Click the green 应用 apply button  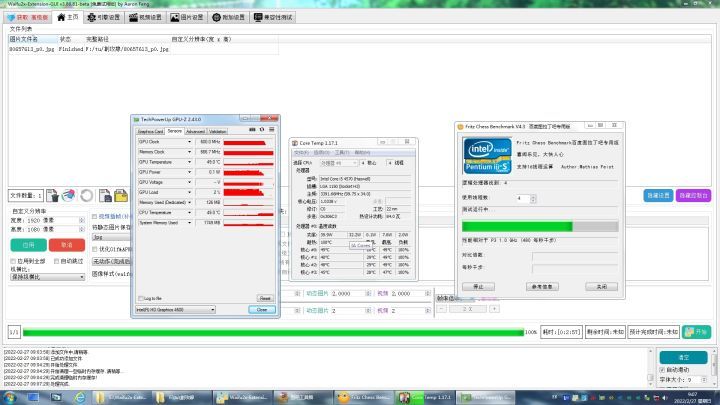[27, 244]
